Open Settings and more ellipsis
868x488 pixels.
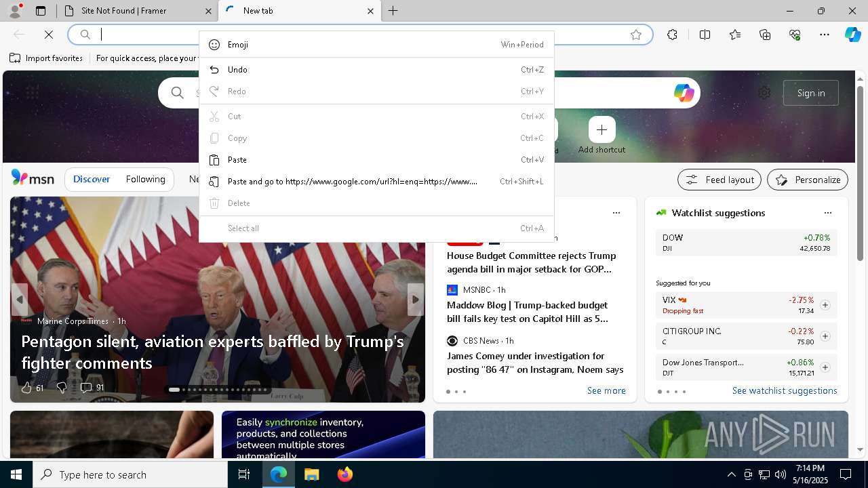pos(825,35)
